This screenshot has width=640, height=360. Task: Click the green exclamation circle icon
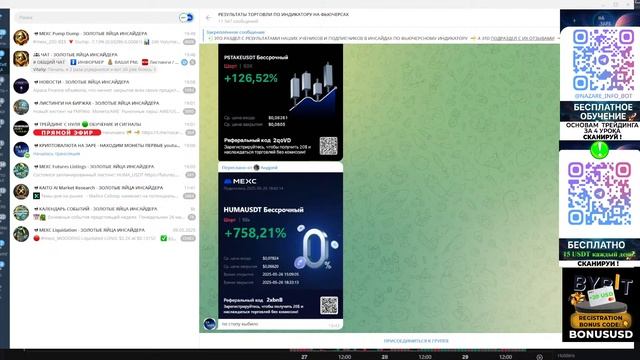click(x=599, y=150)
